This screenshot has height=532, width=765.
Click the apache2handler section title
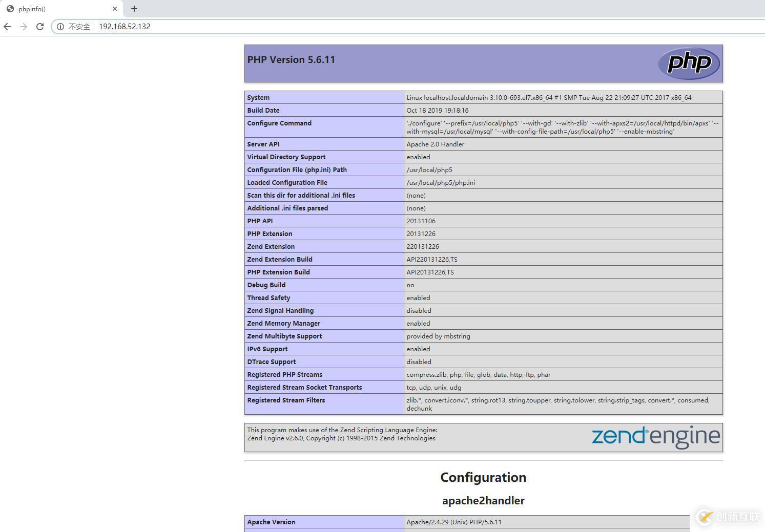point(483,500)
